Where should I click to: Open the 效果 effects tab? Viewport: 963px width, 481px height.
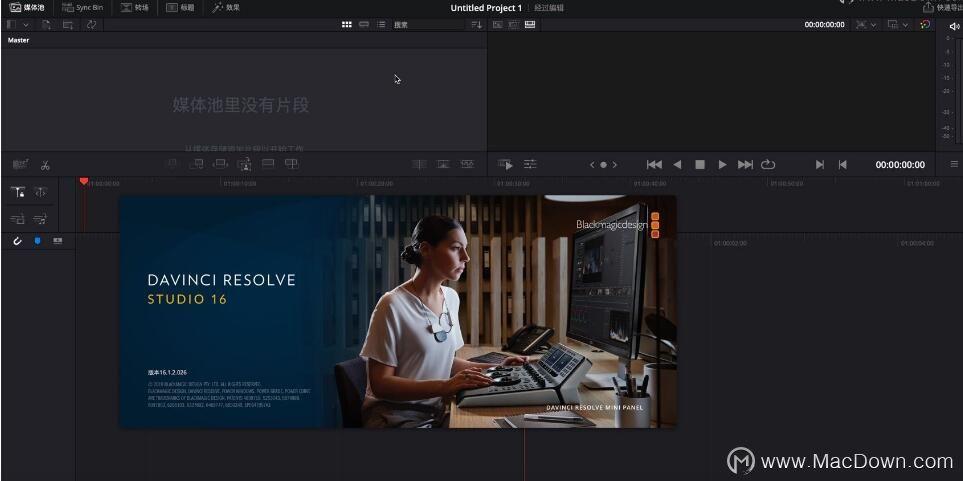click(x=225, y=7)
